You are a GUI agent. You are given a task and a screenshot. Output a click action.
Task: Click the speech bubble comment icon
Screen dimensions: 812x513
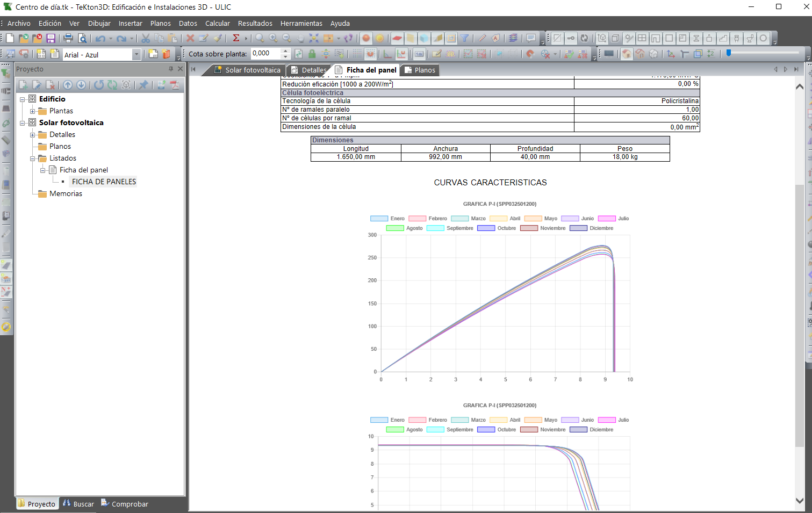click(x=531, y=38)
